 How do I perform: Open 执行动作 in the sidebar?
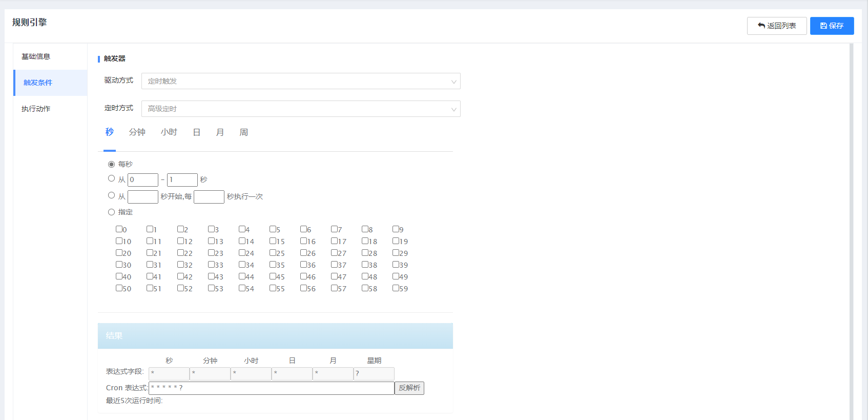[x=36, y=109]
